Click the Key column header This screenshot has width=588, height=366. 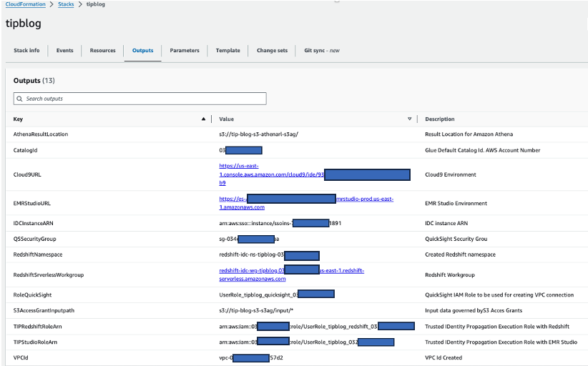click(x=18, y=119)
